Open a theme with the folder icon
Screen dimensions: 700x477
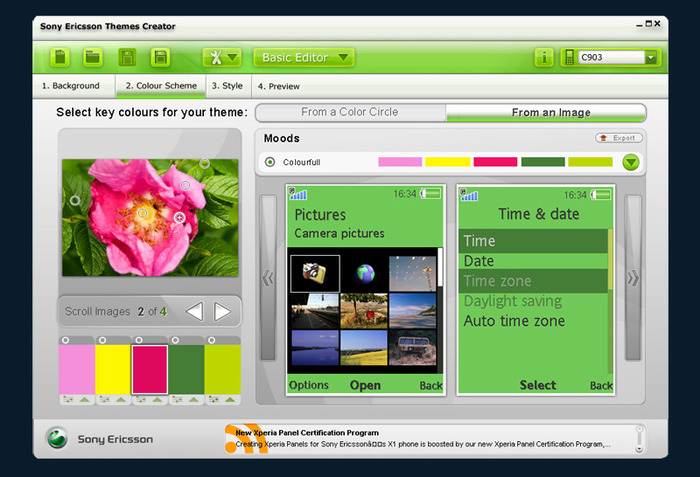pyautogui.click(x=93, y=58)
